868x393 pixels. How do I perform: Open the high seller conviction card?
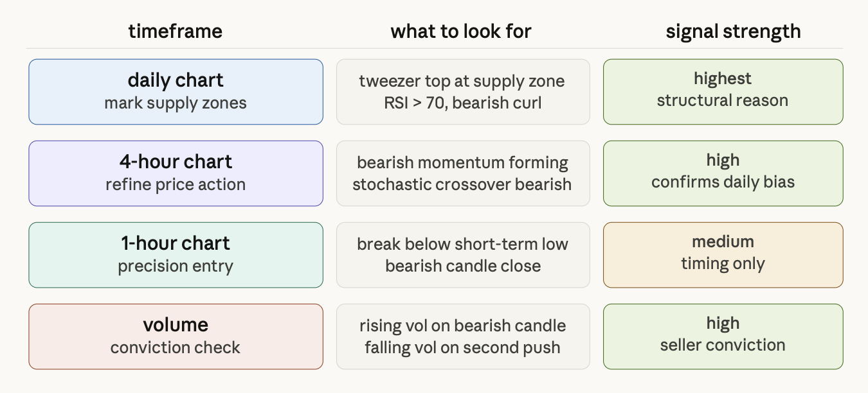[723, 336]
